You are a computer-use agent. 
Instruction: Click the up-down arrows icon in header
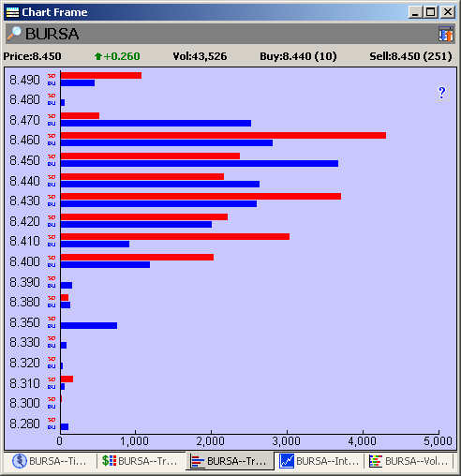(446, 34)
